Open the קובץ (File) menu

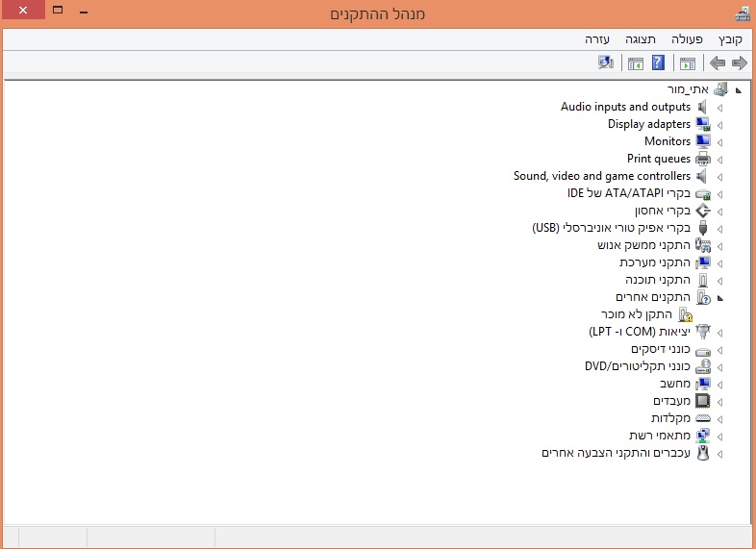tap(730, 39)
